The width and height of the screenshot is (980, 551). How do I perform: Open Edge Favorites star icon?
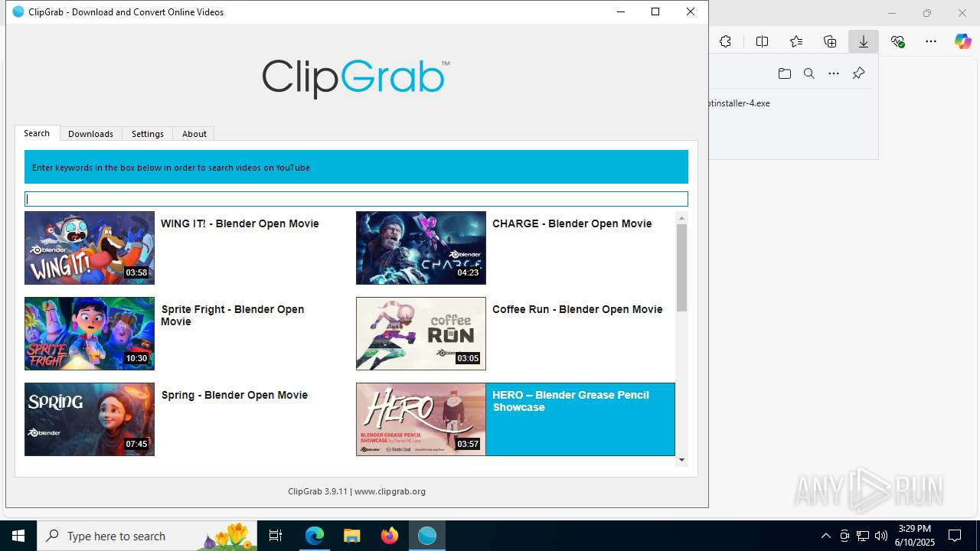(x=796, y=41)
